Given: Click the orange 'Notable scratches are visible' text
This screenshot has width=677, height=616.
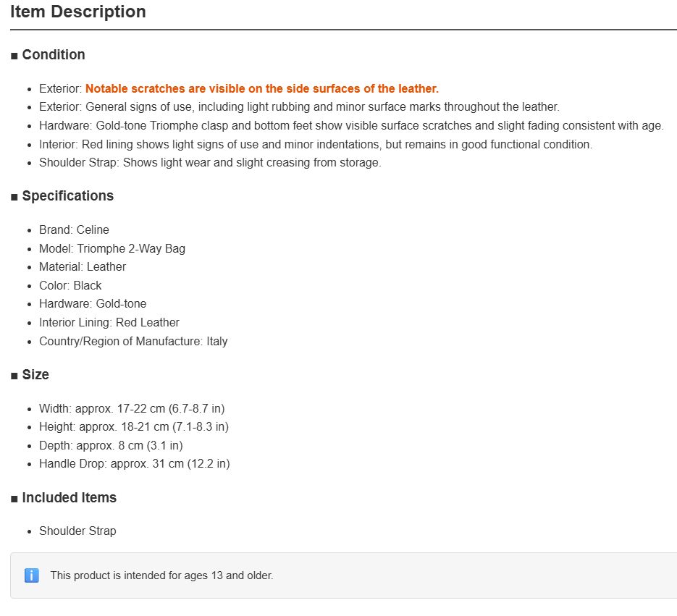Looking at the screenshot, I should 262,88.
